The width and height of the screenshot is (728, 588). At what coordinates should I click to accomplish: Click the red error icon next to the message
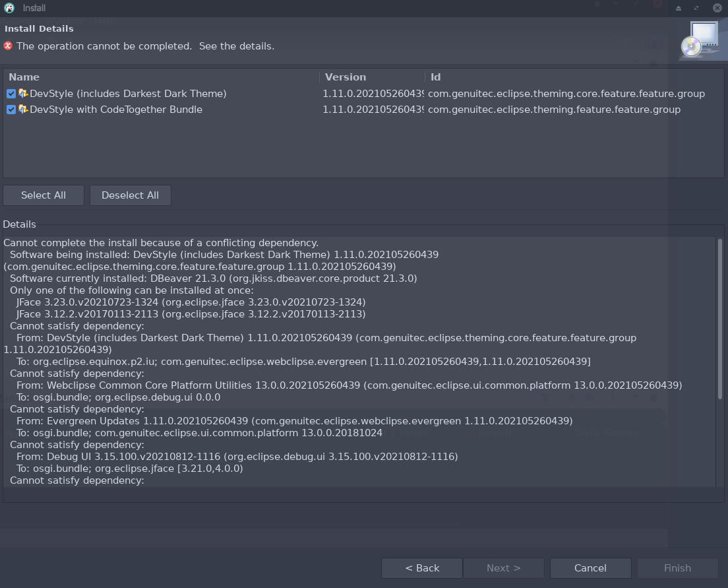click(x=7, y=46)
